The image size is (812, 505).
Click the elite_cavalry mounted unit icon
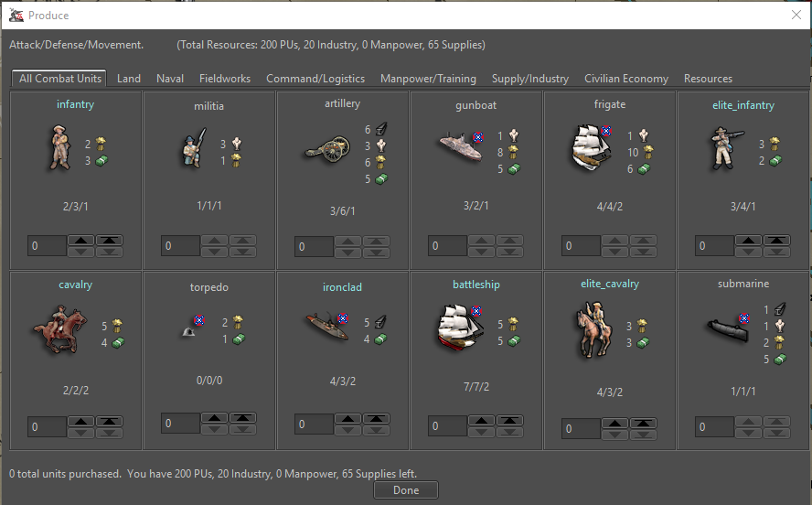coord(592,329)
